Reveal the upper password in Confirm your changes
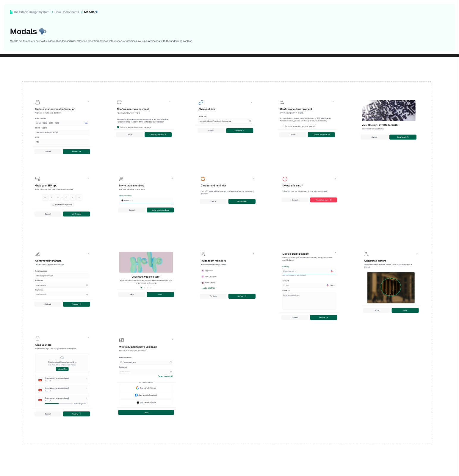 pyautogui.click(x=87, y=285)
